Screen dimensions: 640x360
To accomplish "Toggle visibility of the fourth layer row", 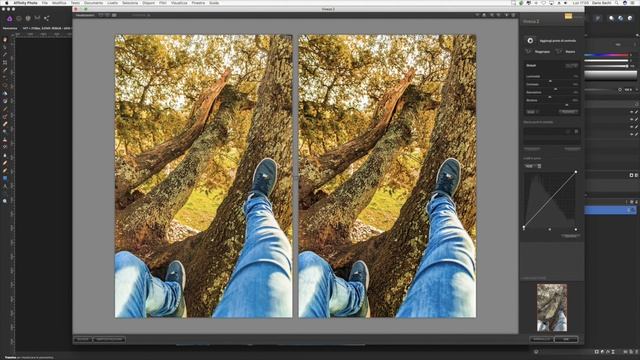I will point(631,134).
